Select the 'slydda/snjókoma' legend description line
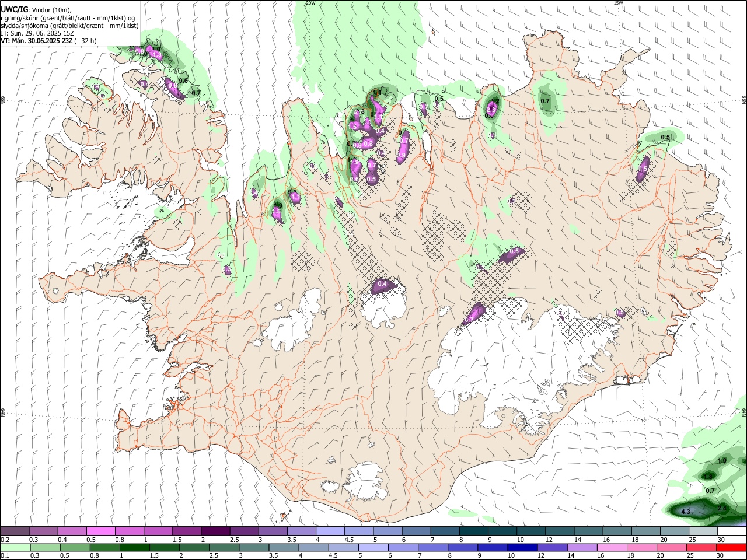The width and height of the screenshot is (747, 560). 69,26
